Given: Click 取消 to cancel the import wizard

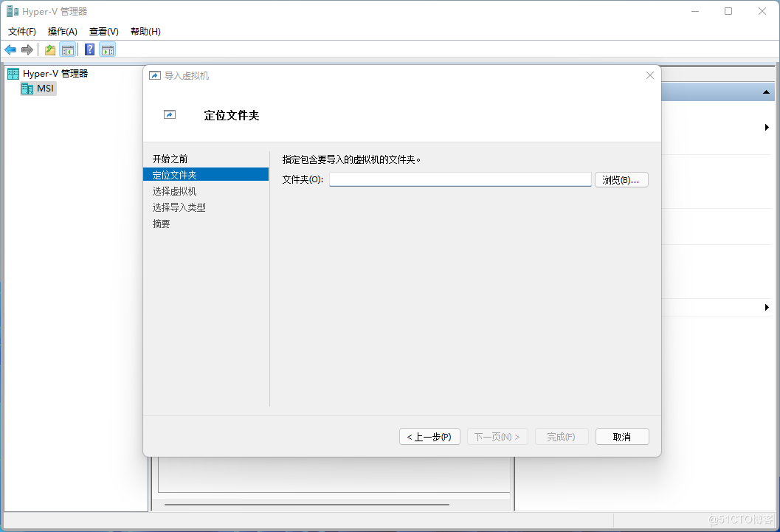Looking at the screenshot, I should [x=622, y=437].
